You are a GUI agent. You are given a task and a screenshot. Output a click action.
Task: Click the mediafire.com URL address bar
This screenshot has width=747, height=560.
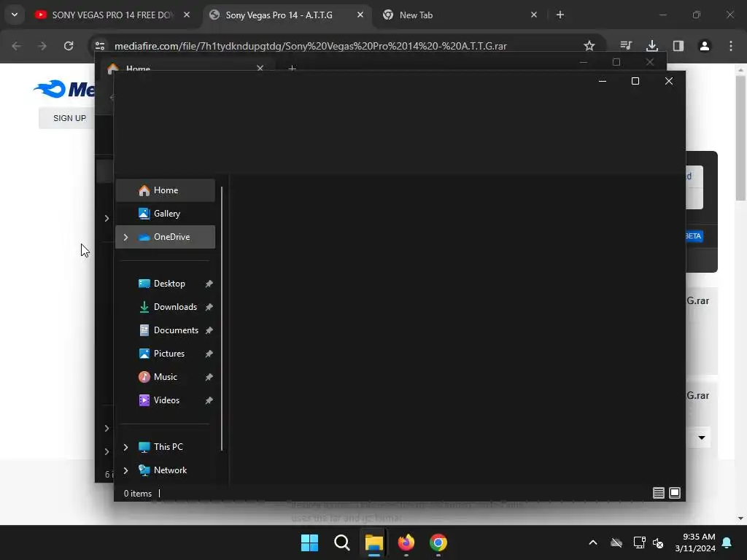311,46
